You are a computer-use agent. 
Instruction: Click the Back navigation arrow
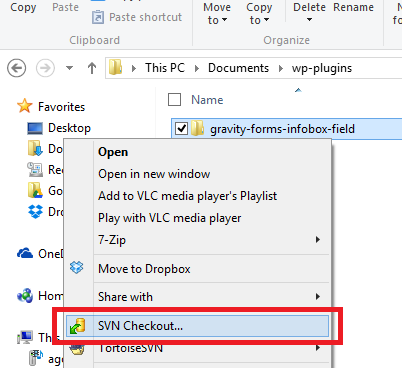click(x=16, y=68)
